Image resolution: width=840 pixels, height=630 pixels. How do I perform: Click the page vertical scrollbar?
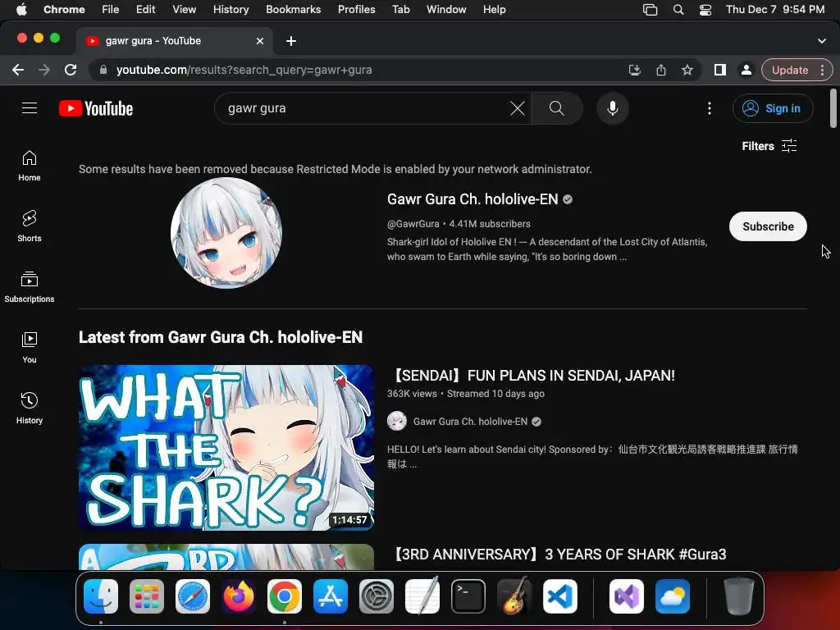click(833, 109)
